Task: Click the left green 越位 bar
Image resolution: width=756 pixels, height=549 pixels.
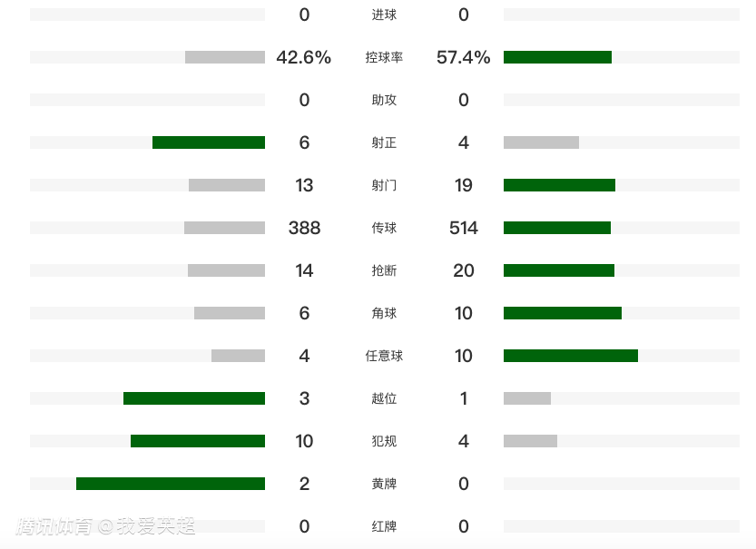Action: pyautogui.click(x=194, y=398)
